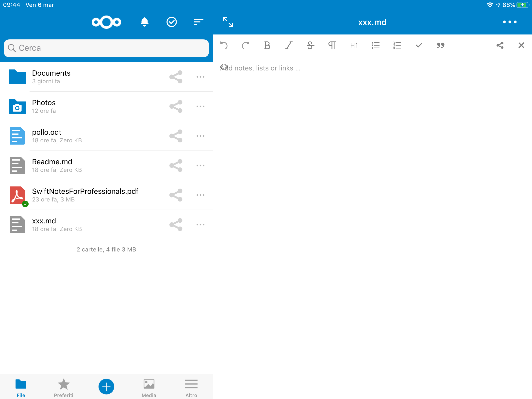Open more options for SwiftNotesForProfessionals.pdf
The width and height of the screenshot is (532, 399).
200,195
